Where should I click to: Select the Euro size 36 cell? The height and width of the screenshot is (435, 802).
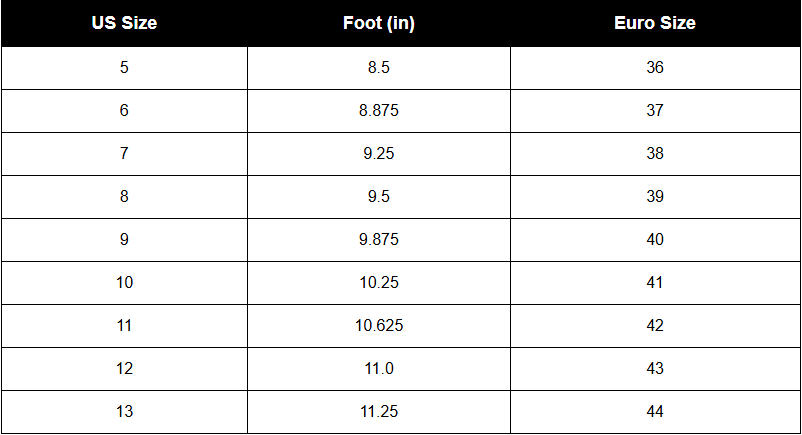tap(655, 68)
